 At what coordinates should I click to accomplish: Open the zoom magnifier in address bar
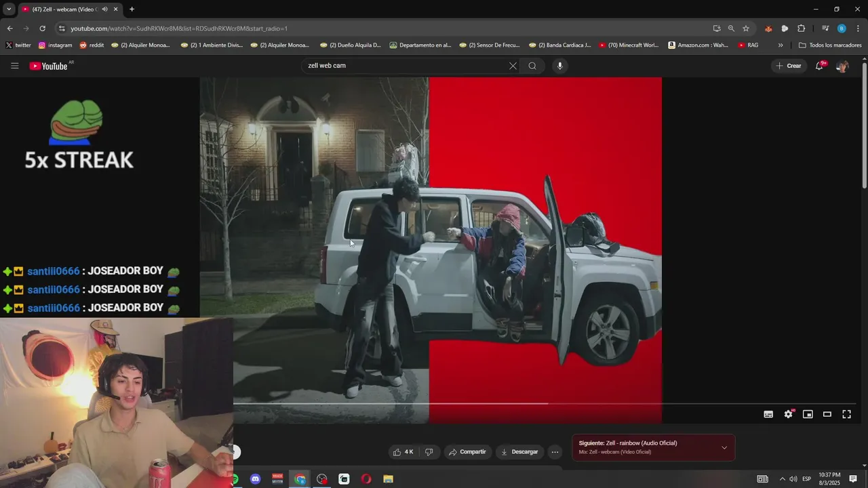(731, 28)
